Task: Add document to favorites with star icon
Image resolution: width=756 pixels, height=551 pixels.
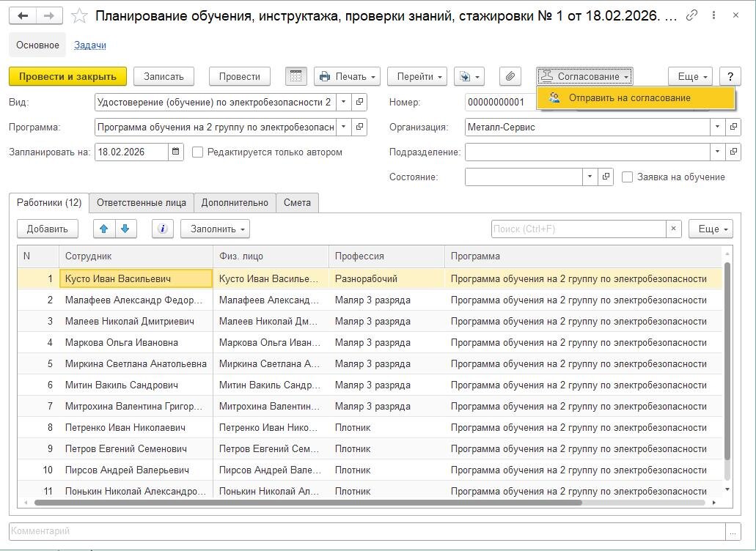Action: pyautogui.click(x=79, y=16)
